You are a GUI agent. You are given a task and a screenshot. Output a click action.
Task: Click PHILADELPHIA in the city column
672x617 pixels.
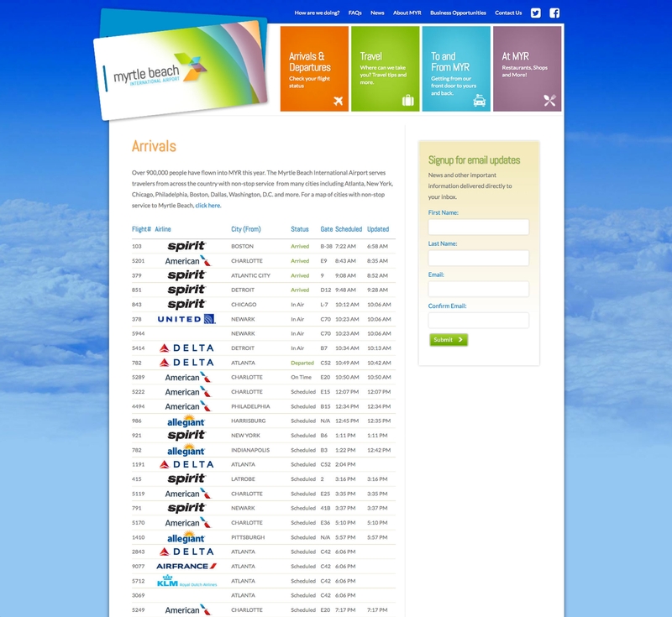pyautogui.click(x=250, y=406)
